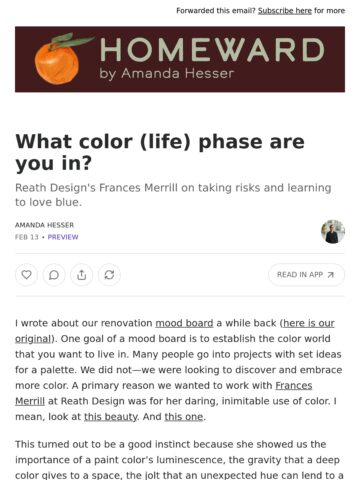
Task: Click the share upload icon
Action: pos(82,275)
